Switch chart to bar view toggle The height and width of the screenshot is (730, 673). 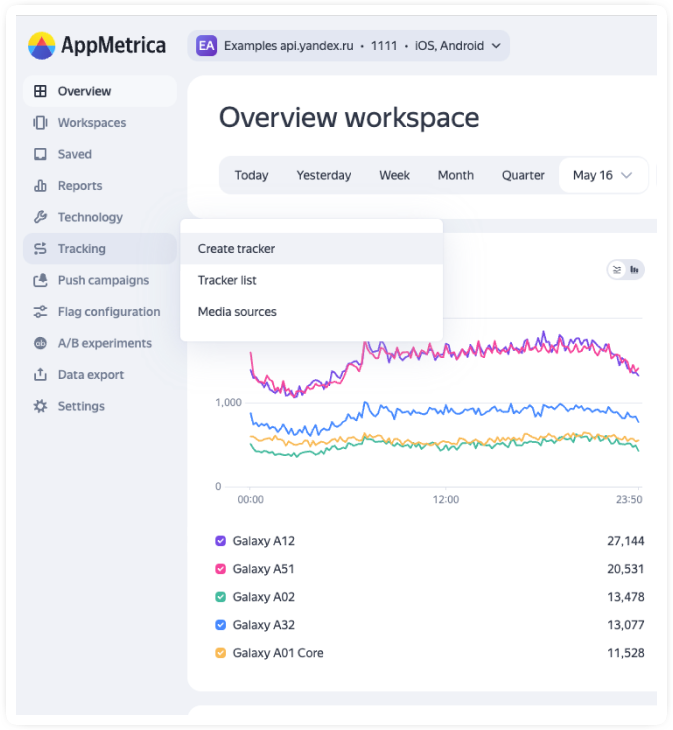(x=635, y=270)
